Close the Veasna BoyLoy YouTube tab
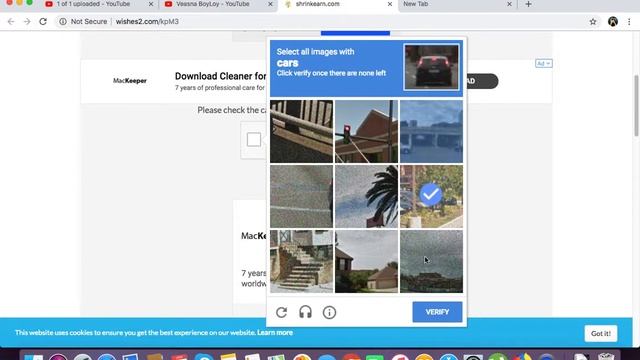This screenshot has width=640, height=360. point(270,4)
